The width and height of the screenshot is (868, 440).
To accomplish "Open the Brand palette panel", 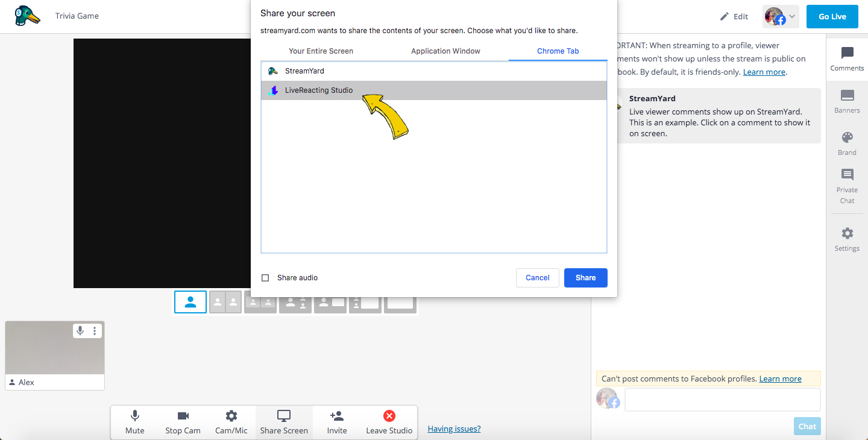I will pyautogui.click(x=847, y=143).
